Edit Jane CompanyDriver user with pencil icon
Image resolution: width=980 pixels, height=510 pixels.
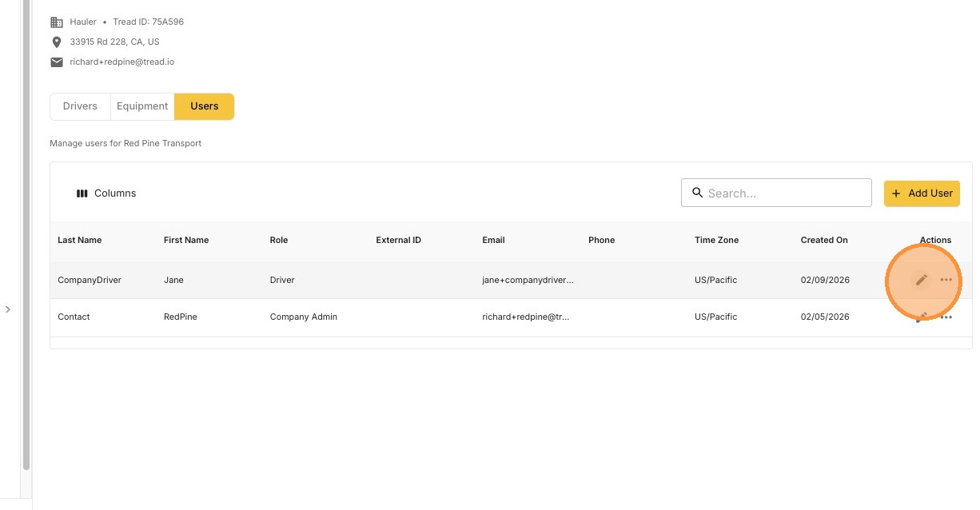pyautogui.click(x=922, y=280)
